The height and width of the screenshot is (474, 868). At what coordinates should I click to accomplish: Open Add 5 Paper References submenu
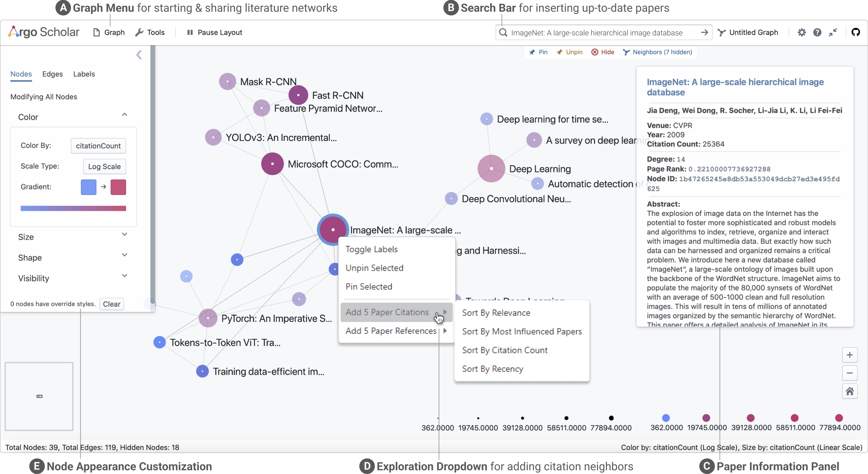(396, 331)
